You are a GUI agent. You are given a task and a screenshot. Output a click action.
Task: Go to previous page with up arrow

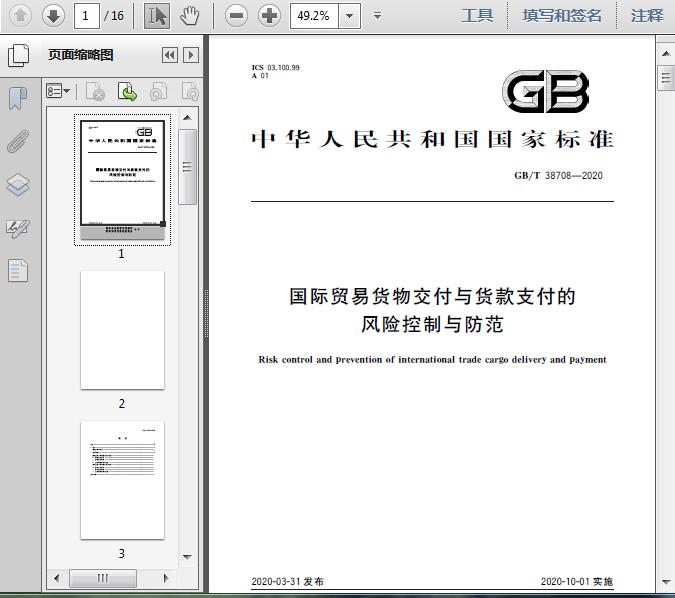20,16
